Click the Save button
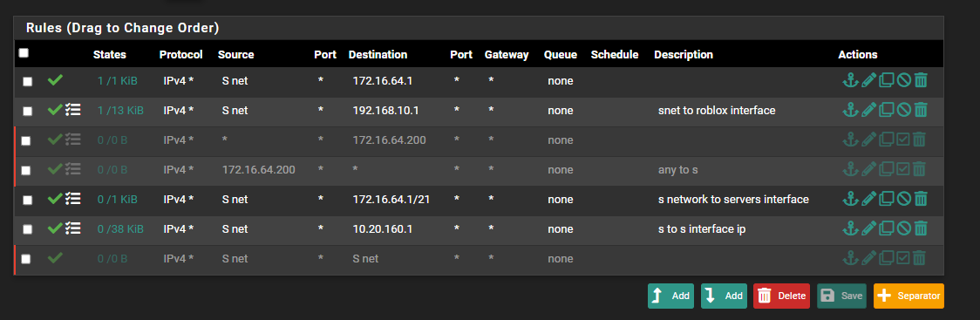 [x=842, y=296]
